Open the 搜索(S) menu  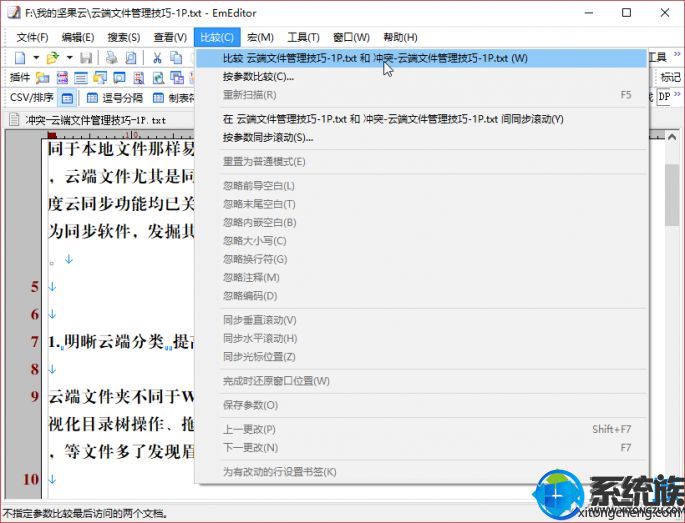pyautogui.click(x=124, y=38)
